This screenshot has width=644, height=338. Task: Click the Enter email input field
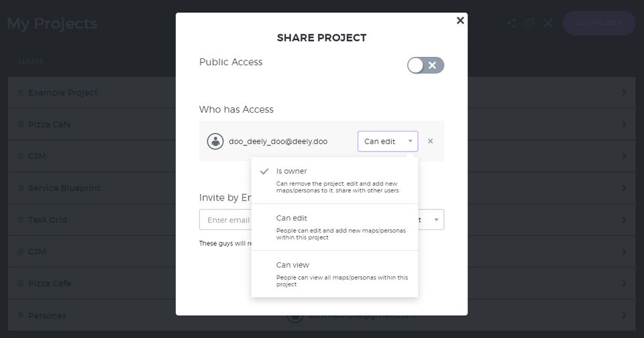pyautogui.click(x=225, y=220)
